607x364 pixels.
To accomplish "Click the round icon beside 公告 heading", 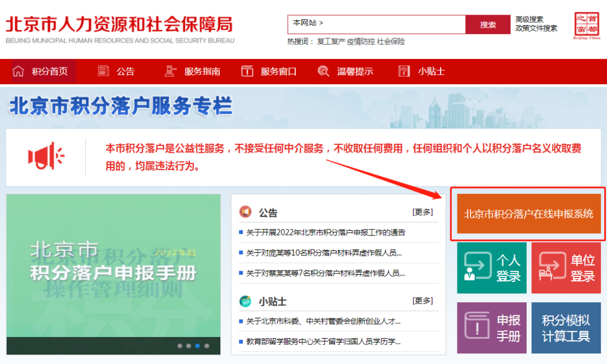I will (x=246, y=212).
